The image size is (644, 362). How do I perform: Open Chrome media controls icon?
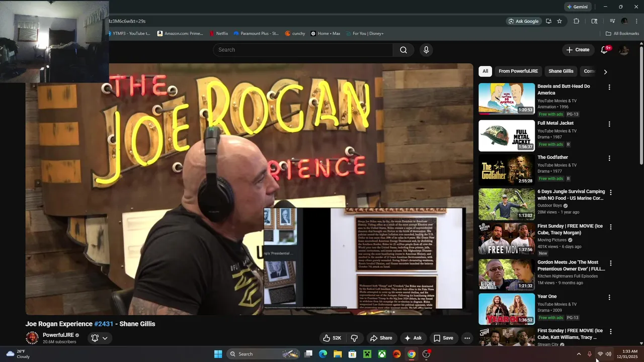612,21
